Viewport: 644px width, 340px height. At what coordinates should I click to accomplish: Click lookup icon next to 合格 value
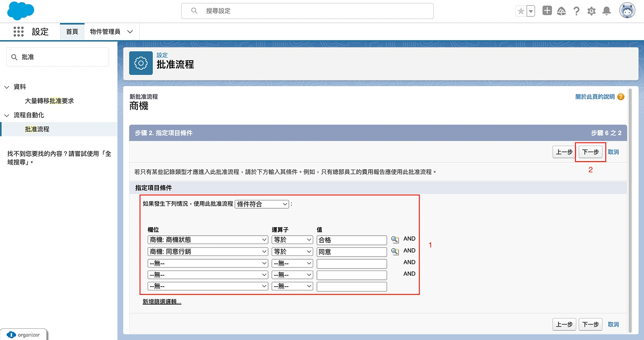pos(395,240)
